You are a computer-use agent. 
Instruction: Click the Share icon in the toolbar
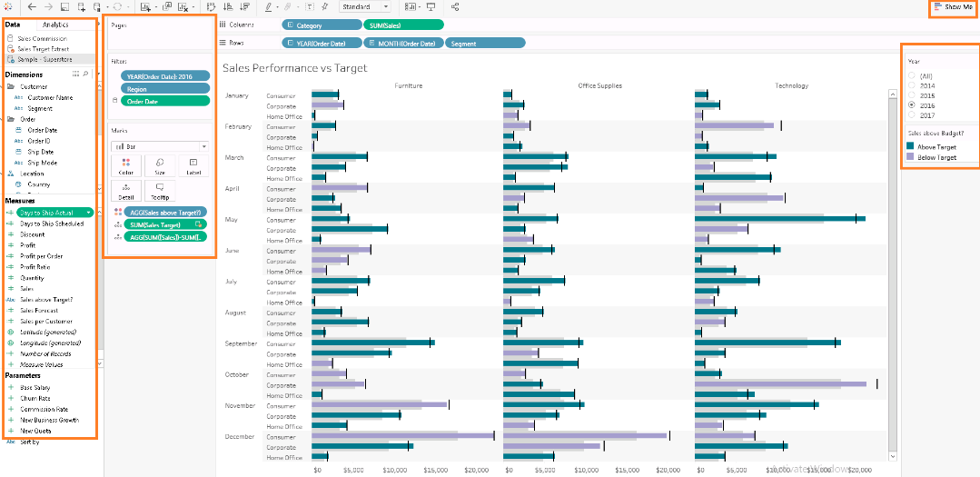pos(454,6)
